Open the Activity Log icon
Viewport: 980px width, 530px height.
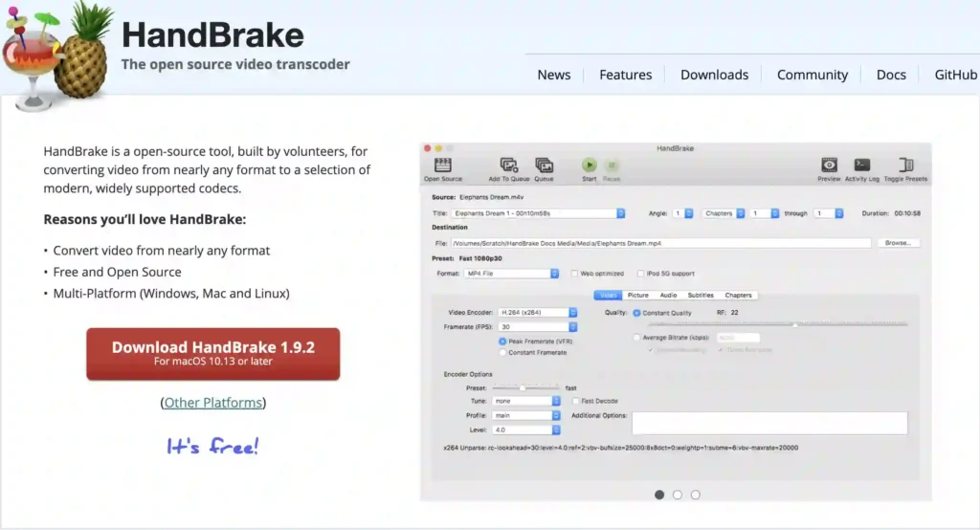(862, 165)
